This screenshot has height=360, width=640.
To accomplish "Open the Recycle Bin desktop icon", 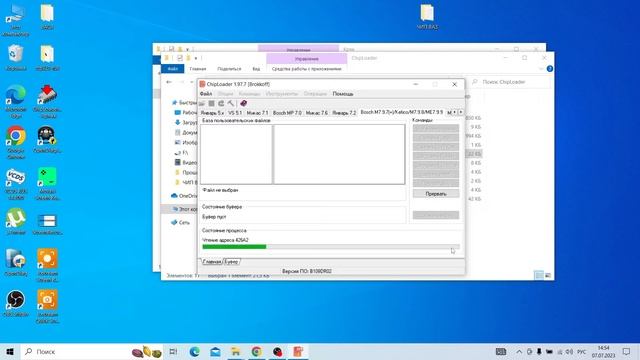I will [16, 58].
